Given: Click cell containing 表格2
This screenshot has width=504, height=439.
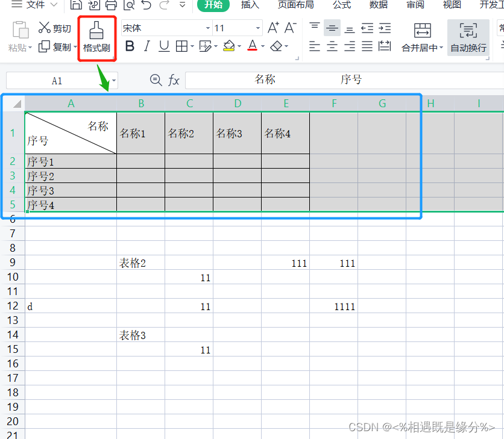Looking at the screenshot, I should [x=141, y=263].
